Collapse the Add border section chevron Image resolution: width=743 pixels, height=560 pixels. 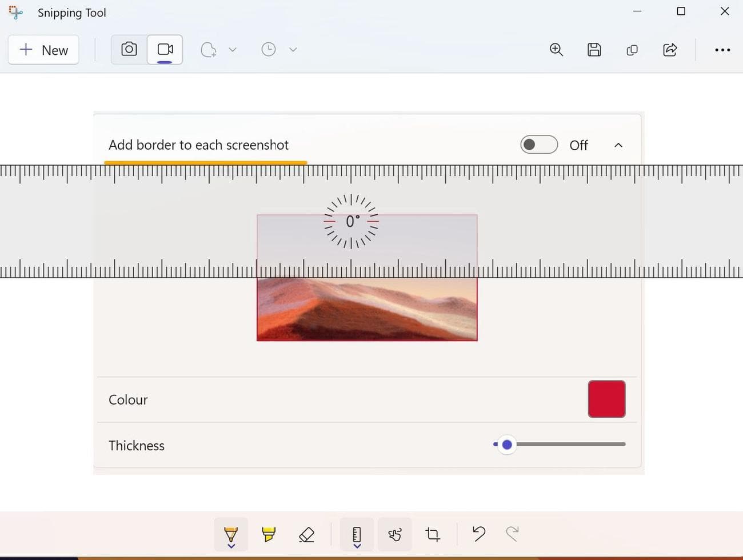pyautogui.click(x=618, y=145)
